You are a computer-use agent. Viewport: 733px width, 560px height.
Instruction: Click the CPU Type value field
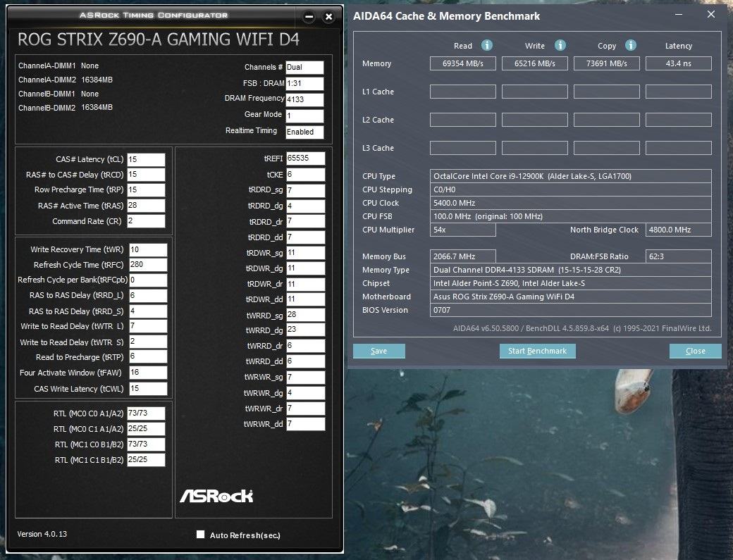point(571,176)
